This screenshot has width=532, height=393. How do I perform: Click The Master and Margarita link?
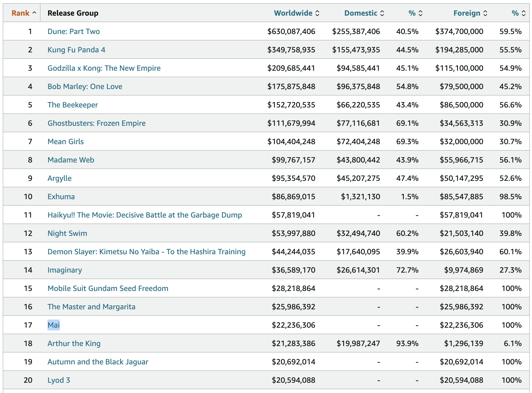[x=91, y=307]
